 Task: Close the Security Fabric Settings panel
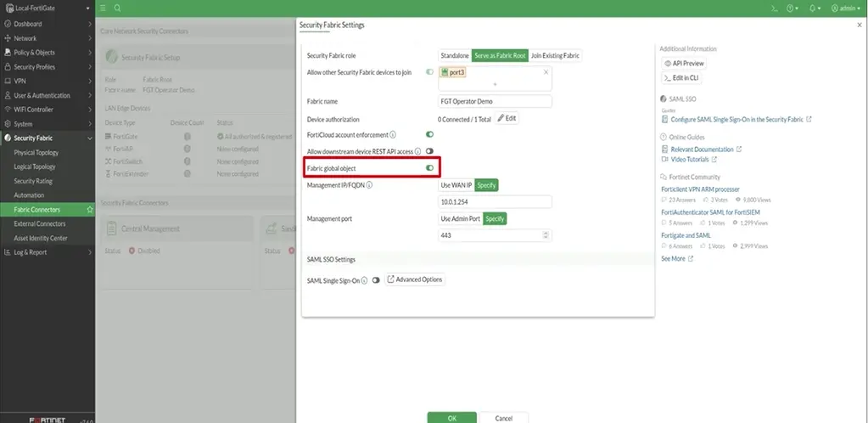[x=860, y=25]
